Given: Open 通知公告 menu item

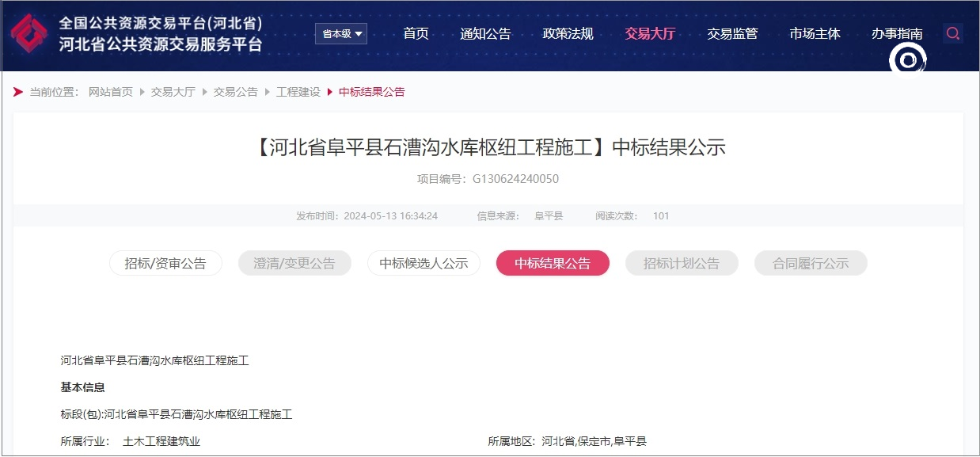Looking at the screenshot, I should click(485, 33).
